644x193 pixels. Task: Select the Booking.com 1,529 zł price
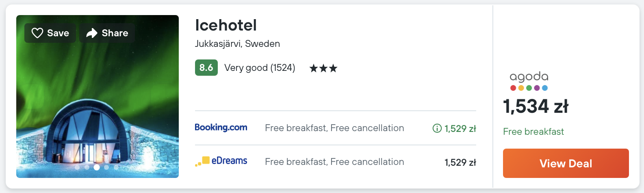tap(460, 129)
